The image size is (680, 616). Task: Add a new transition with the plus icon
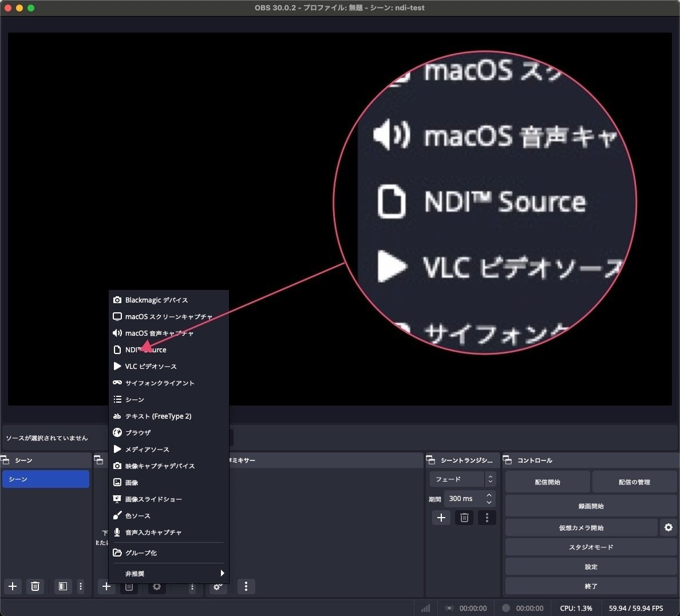(441, 518)
